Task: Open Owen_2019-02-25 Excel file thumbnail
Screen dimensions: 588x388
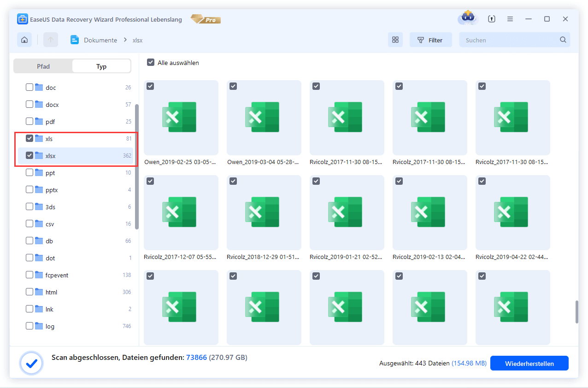Action: click(181, 118)
